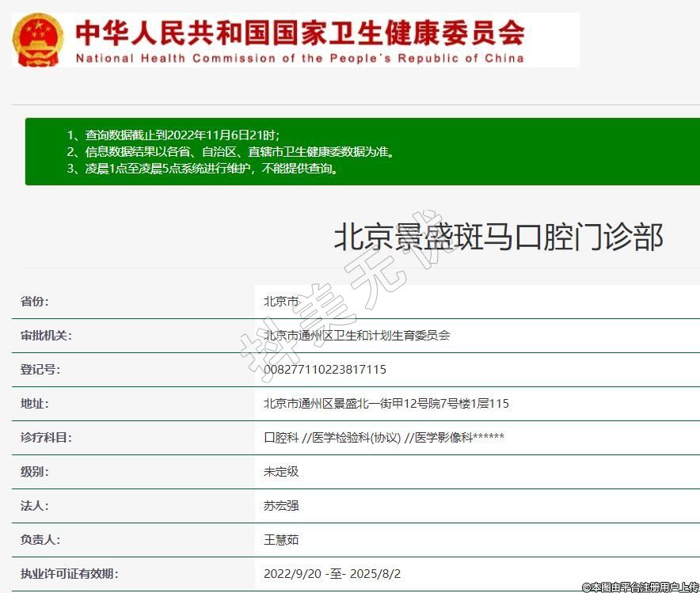This screenshot has width=700, height=593.
Task: Click the 本图由平台注册用户上传 copyright caption
Action: pos(640,587)
